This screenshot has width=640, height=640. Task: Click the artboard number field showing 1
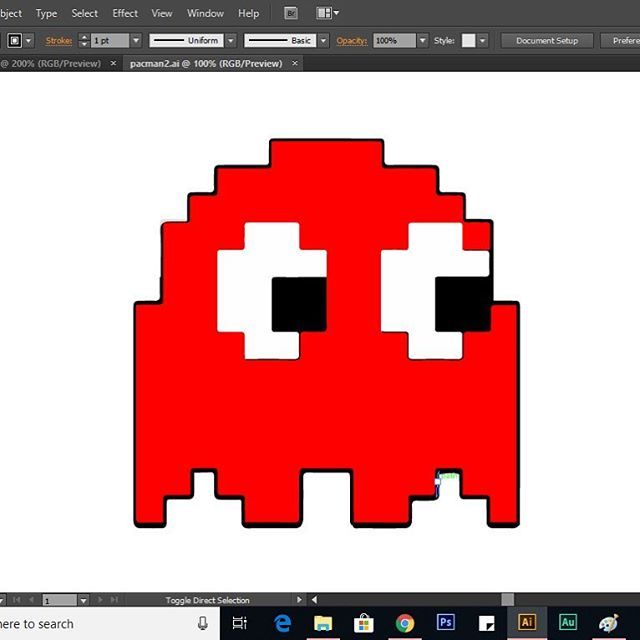(60, 600)
